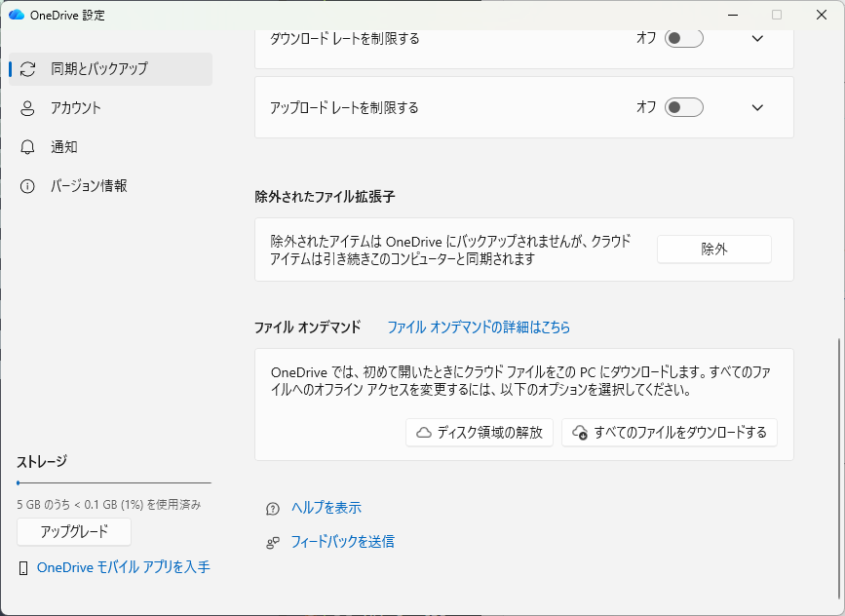
Task: Minimize the OneDrive 設定 window
Action: tap(732, 15)
